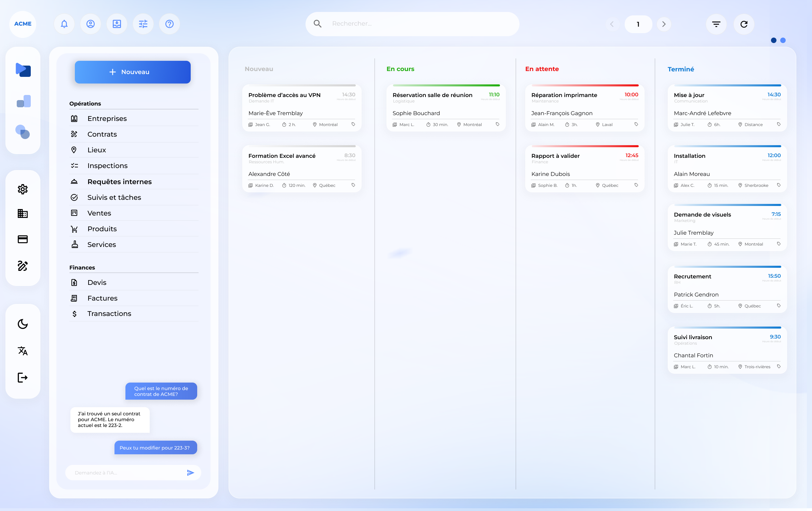This screenshot has height=511, width=812.
Task: Send a message with the arrow button
Action: 191,472
